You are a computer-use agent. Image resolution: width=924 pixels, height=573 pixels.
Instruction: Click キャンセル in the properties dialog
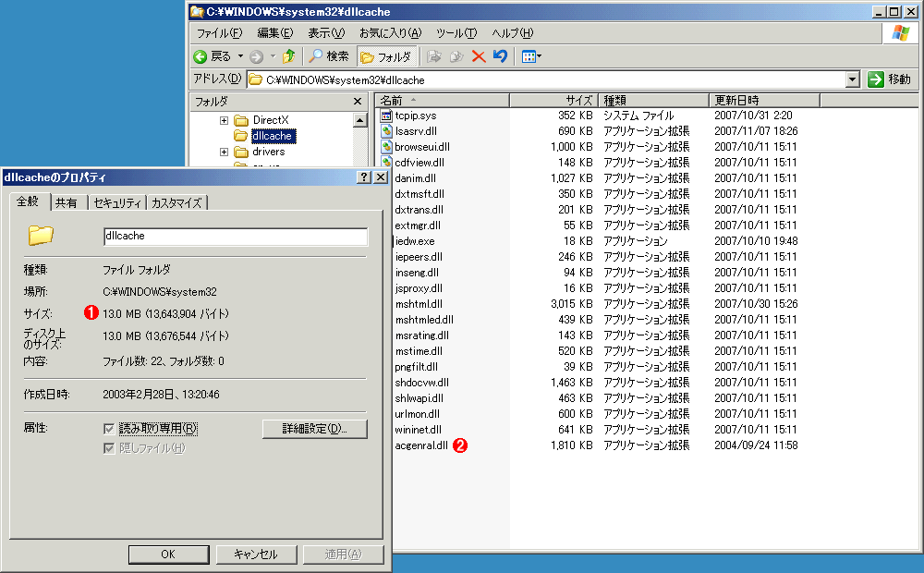coord(256,555)
